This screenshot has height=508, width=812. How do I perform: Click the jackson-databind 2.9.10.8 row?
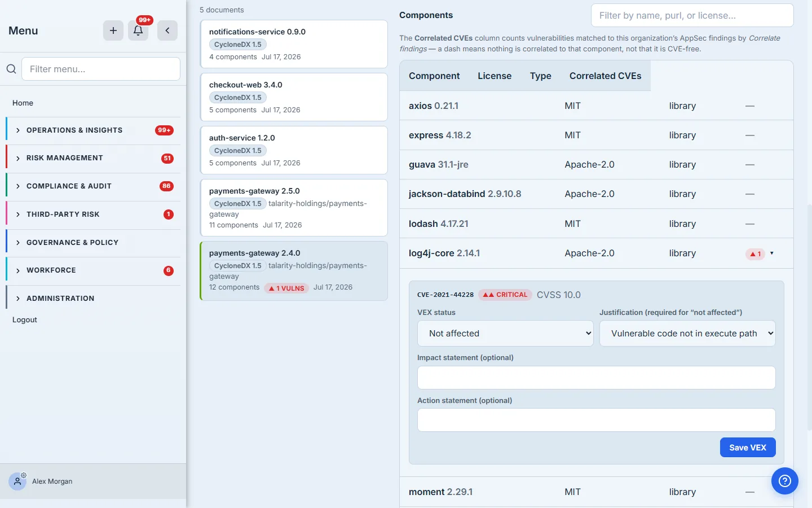pos(597,194)
